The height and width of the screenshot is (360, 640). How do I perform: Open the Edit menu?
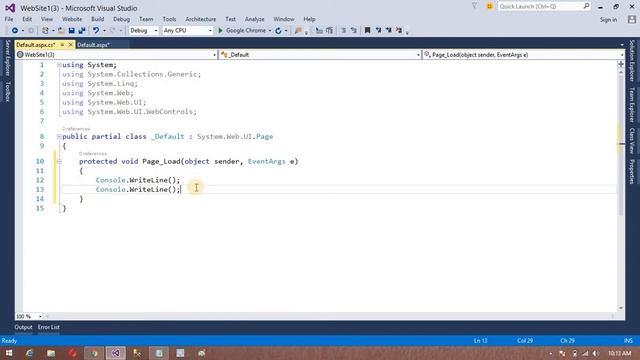tap(27, 19)
